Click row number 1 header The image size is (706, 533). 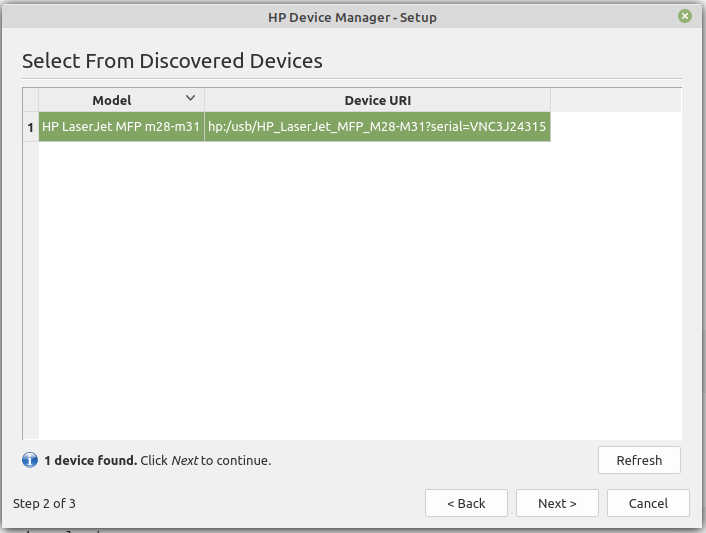click(31, 127)
